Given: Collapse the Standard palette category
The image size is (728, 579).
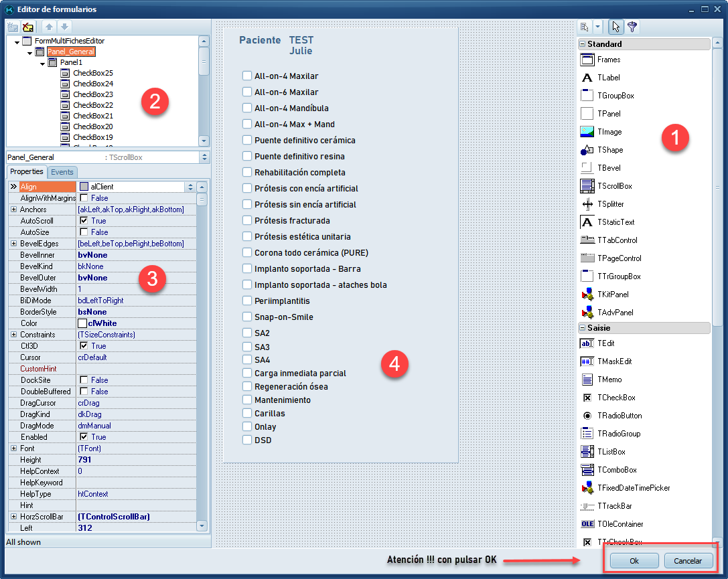Looking at the screenshot, I should [x=583, y=44].
